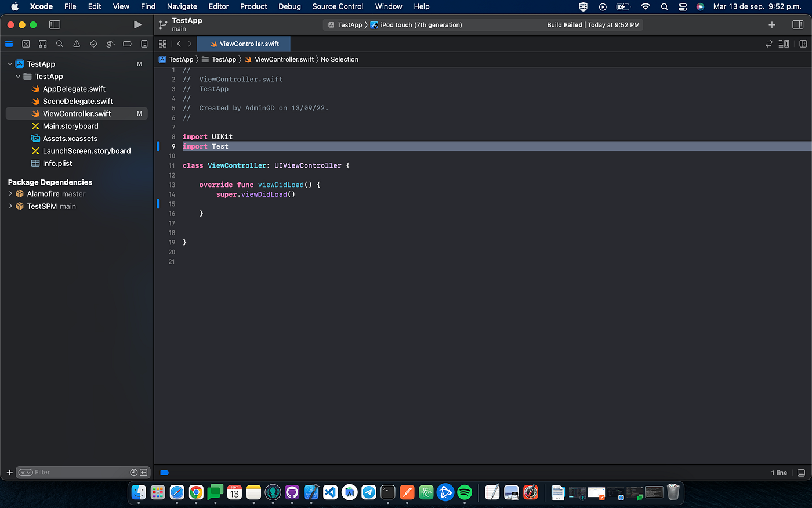Open the Symbol navigator
This screenshot has height=508, width=812.
(42, 44)
